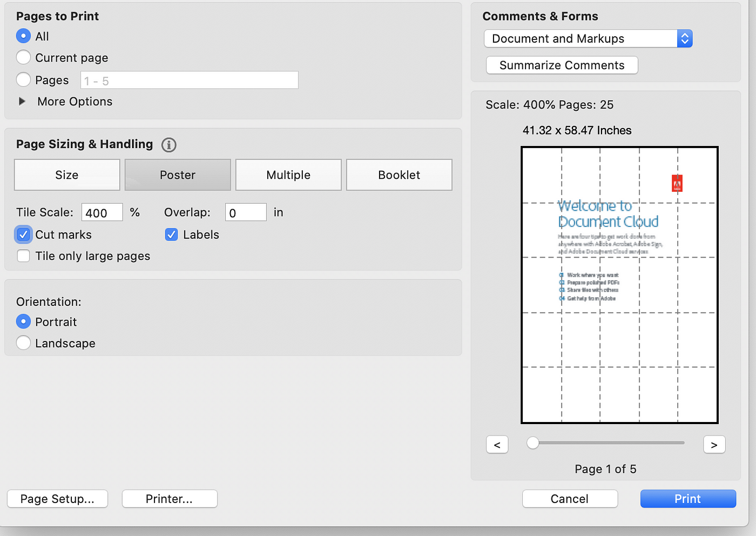
Task: Choose Current page radio option
Action: click(x=23, y=57)
